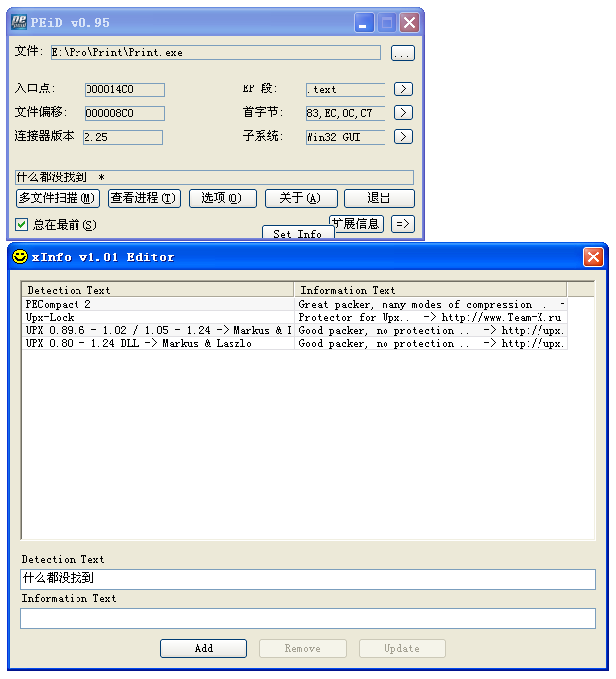
Task: Click info cell 'Great packer, many modes of compression'
Action: (x=431, y=304)
